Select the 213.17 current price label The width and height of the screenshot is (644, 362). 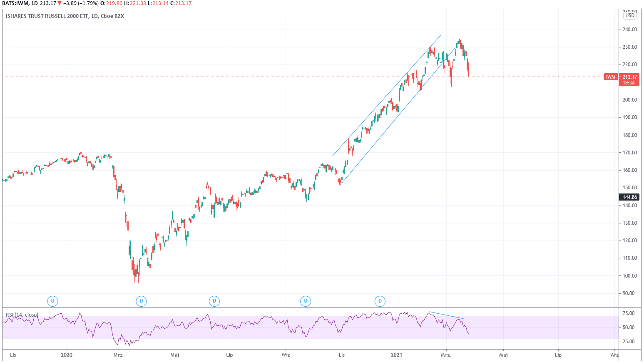click(629, 77)
